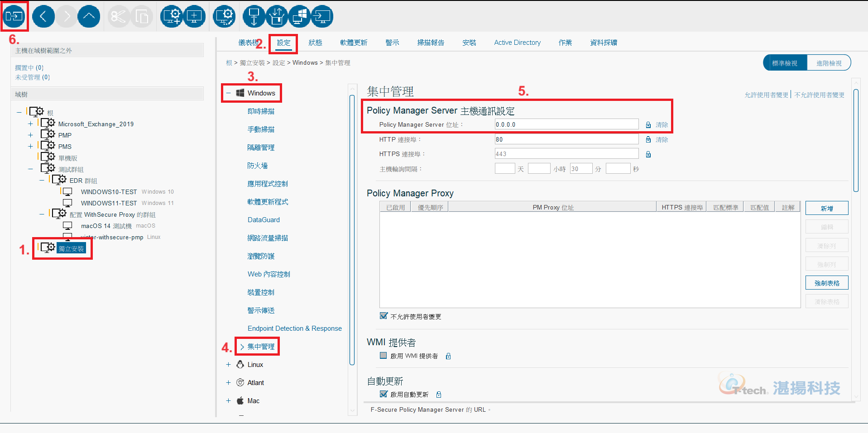The width and height of the screenshot is (868, 433).
Task: Open domain properties icon (monitor with gear and pencil)
Action: pos(224,17)
